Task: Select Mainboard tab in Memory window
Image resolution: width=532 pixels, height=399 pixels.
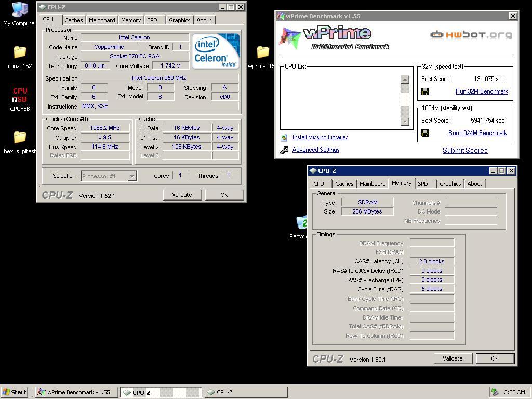Action: (x=373, y=184)
